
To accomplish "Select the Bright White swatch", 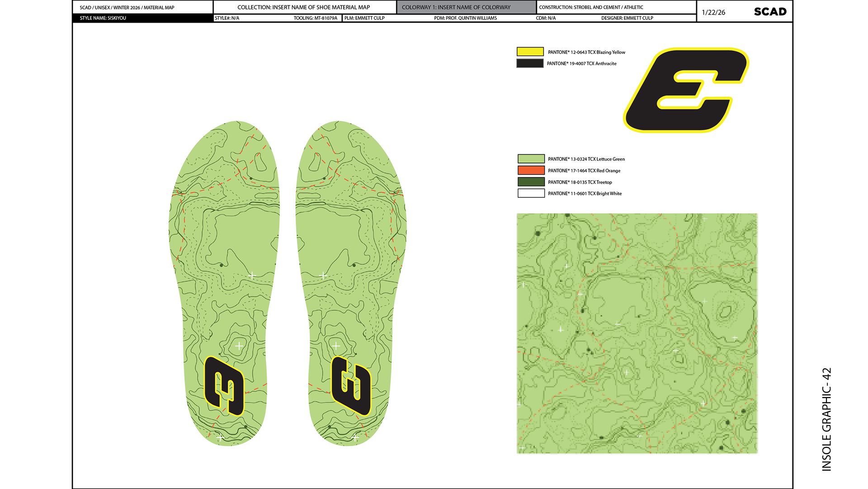I will point(531,194).
